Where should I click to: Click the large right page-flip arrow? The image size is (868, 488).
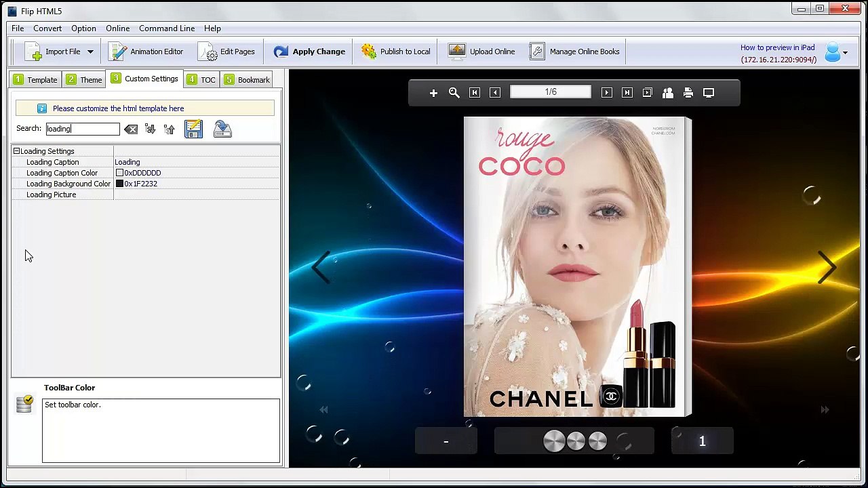coord(827,267)
